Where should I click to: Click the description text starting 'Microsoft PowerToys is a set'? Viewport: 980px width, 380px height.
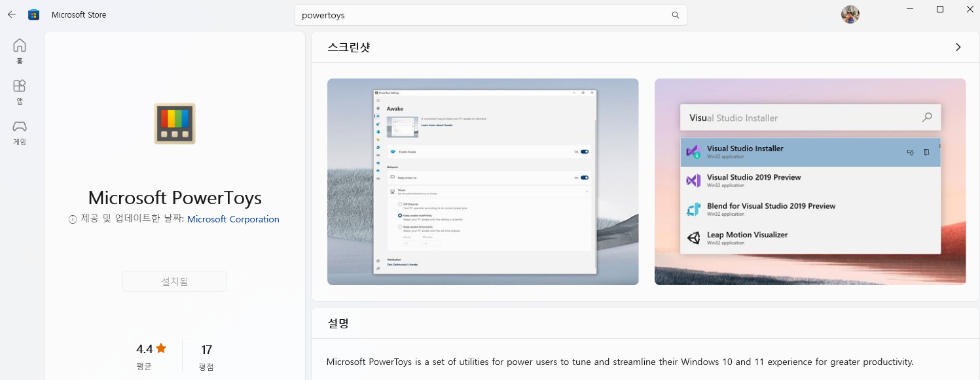(x=620, y=362)
